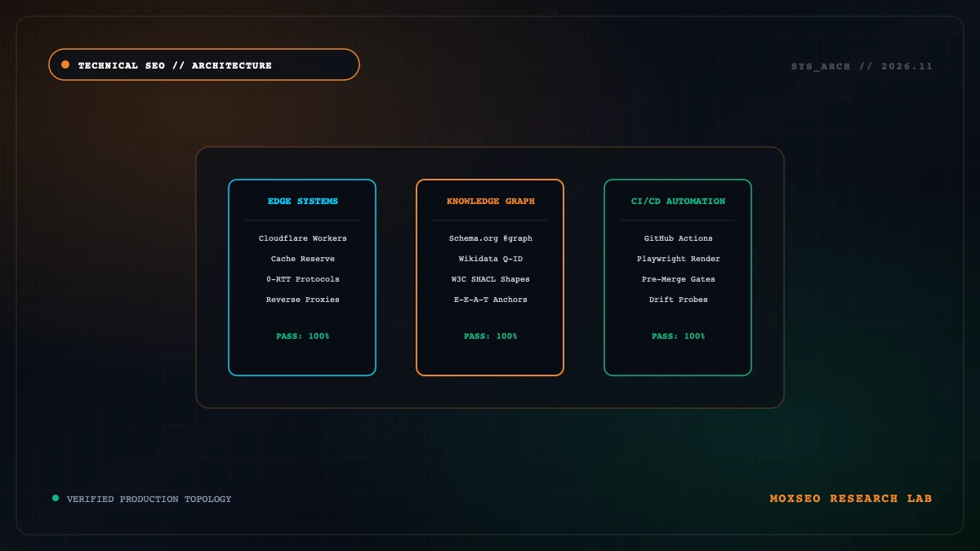Open the MOXSEO Research Lab footer label
This screenshot has width=980, height=551.
tap(851, 498)
